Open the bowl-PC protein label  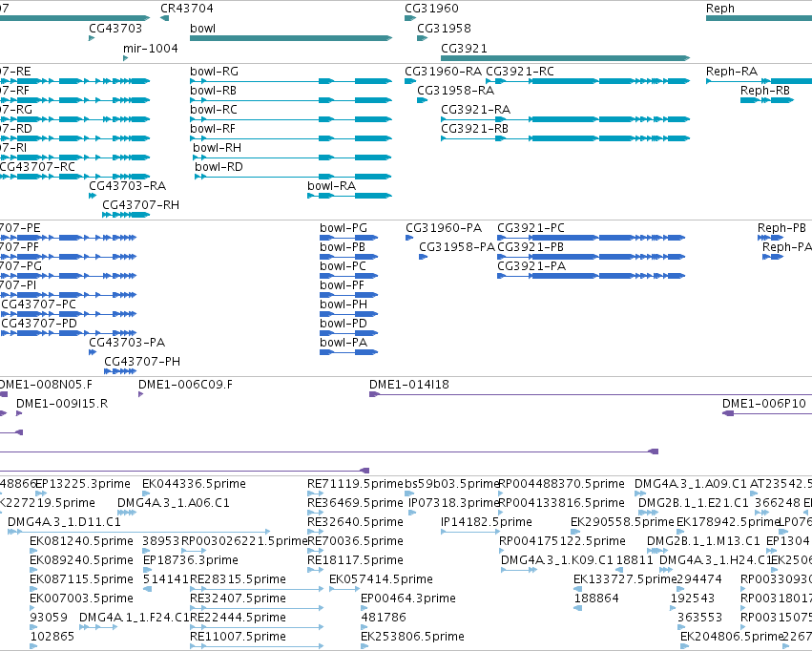[x=343, y=266]
